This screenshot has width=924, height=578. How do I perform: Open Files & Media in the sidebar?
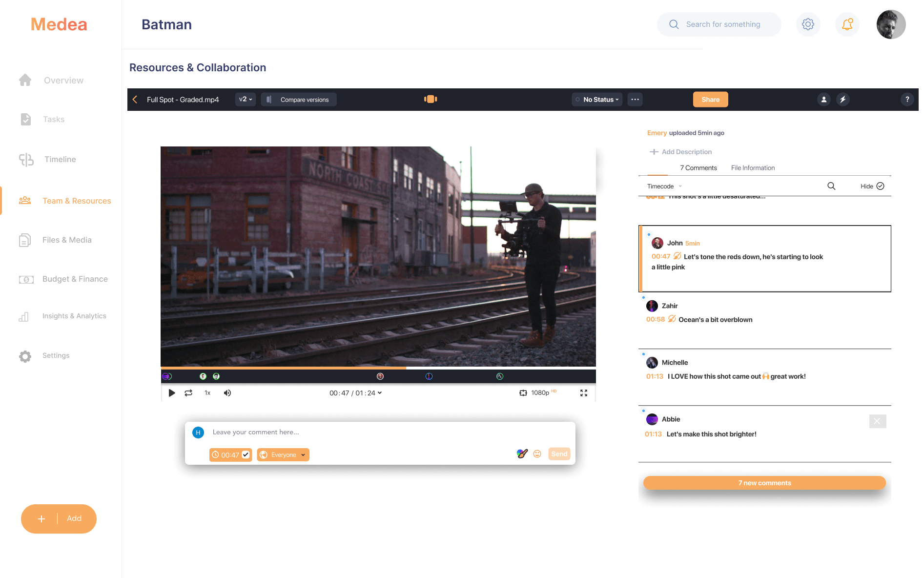(67, 240)
